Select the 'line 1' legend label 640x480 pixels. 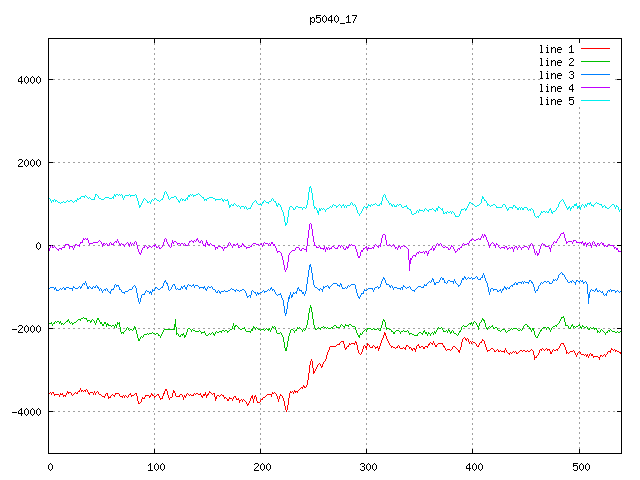click(x=556, y=49)
